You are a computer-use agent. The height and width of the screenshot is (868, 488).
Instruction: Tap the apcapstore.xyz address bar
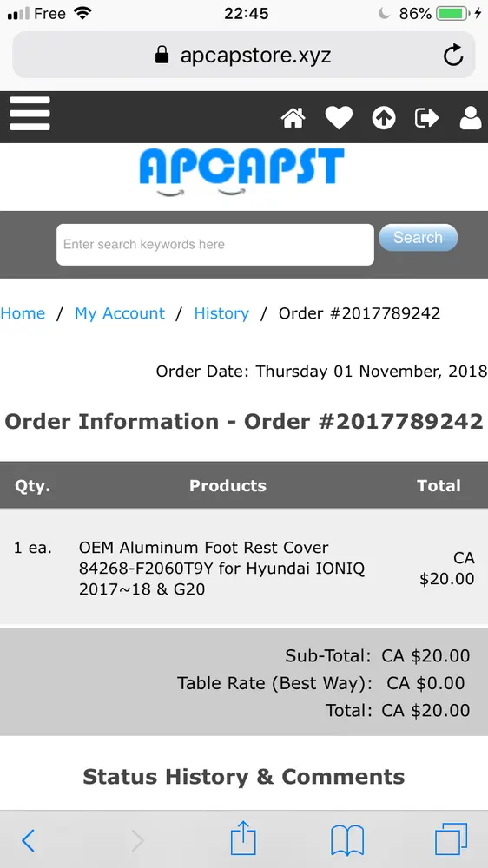244,55
